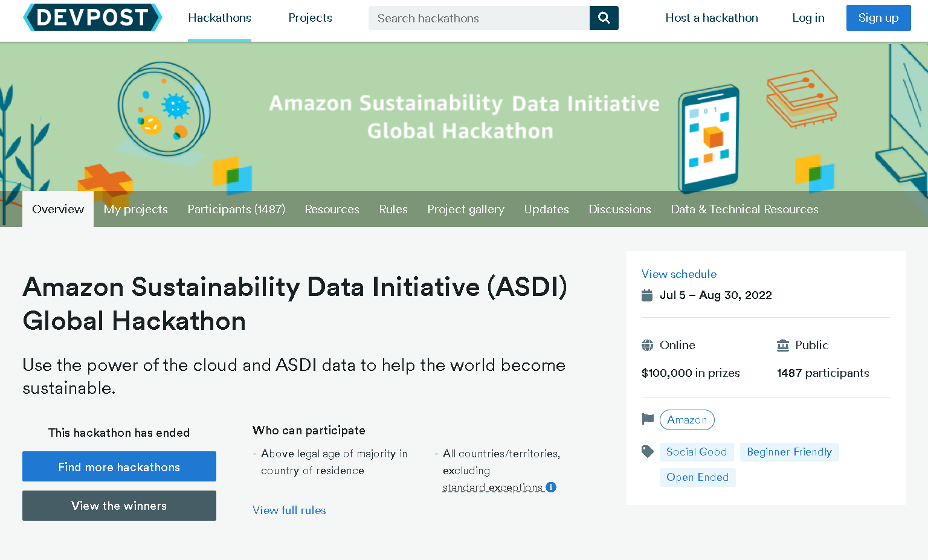Click the ASDI Global Hackathon banner title

click(x=464, y=117)
